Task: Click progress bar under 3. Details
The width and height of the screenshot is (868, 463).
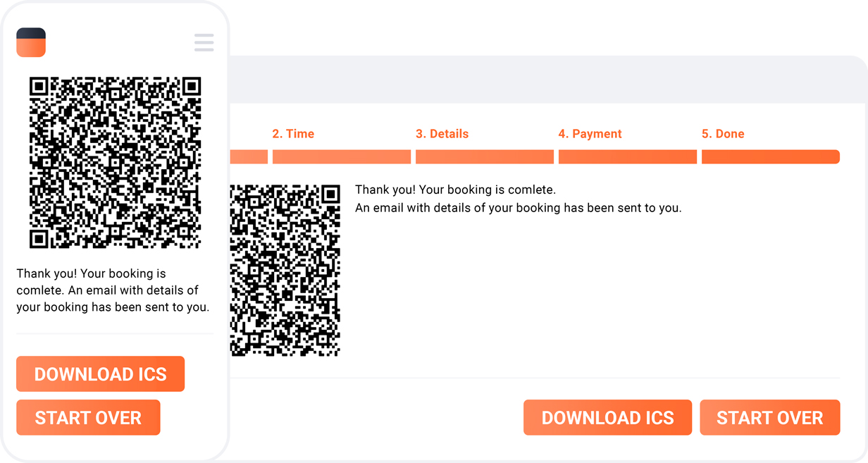Action: (485, 156)
